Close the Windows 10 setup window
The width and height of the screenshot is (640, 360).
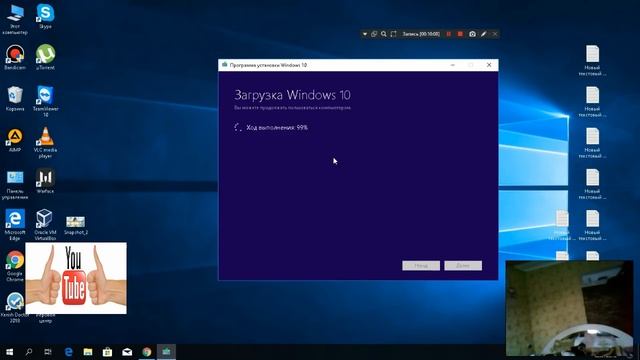(489, 65)
